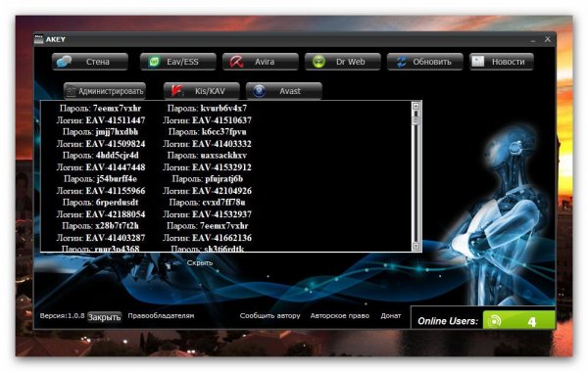Hide the key list with Скрыть
Viewport: 588px width, 372px height.
point(200,263)
